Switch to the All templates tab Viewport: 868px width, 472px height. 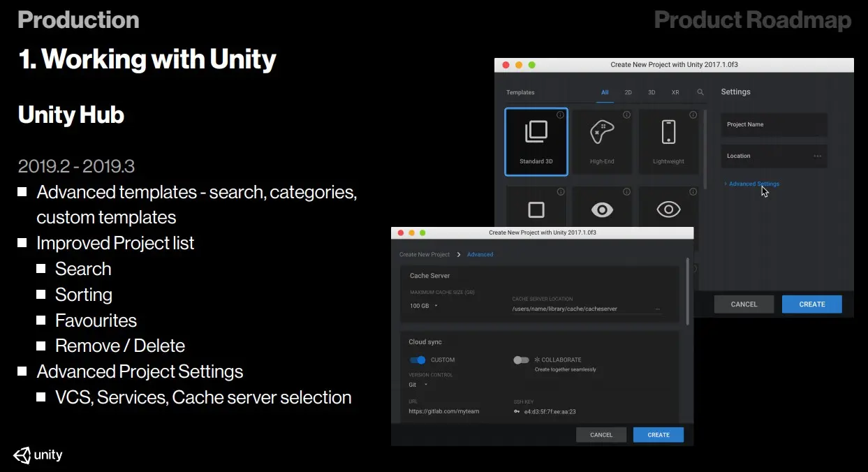click(x=605, y=92)
